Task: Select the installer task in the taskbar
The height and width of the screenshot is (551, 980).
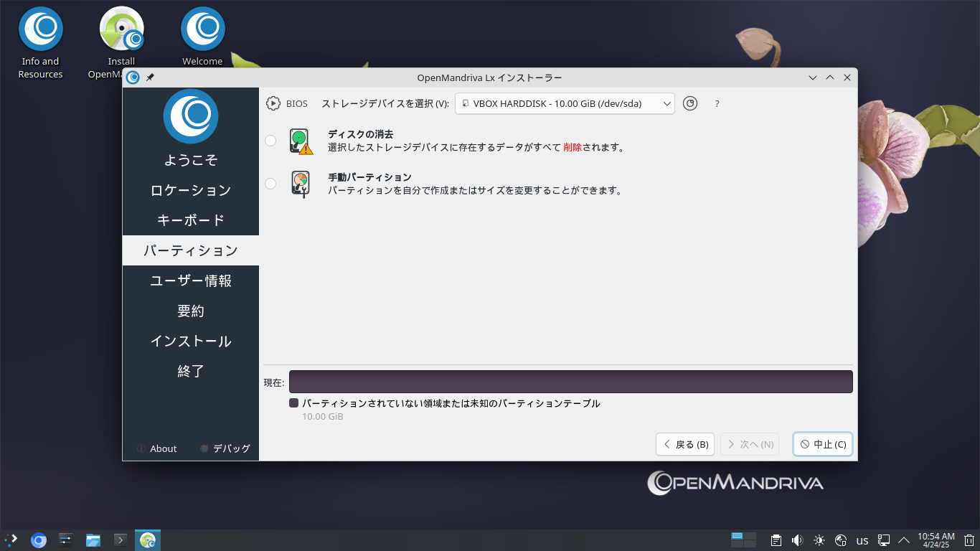Action: 148,540
